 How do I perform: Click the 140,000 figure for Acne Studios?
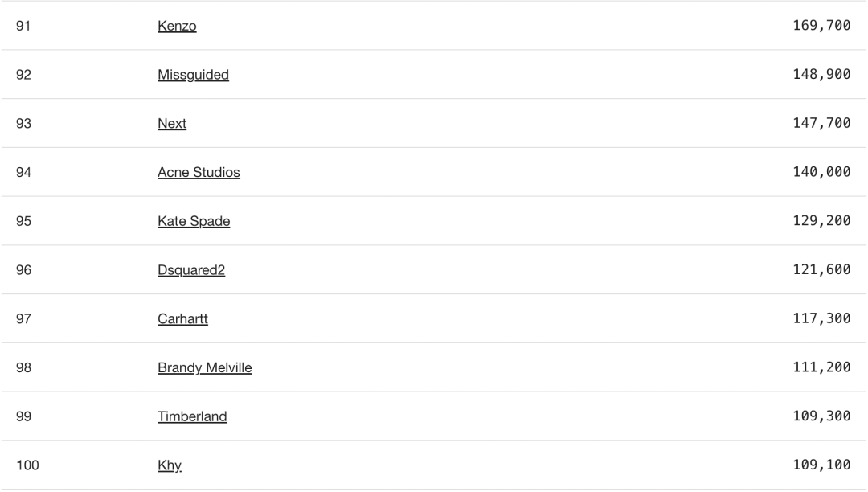coord(821,171)
